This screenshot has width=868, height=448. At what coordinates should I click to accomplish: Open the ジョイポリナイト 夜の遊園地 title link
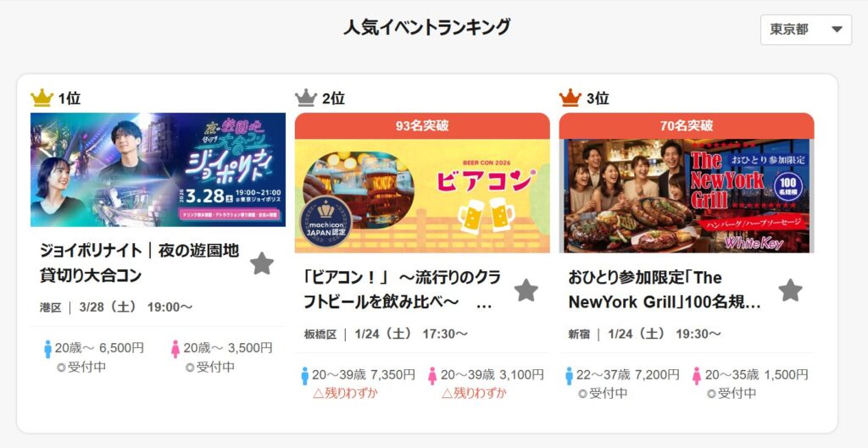tap(140, 263)
